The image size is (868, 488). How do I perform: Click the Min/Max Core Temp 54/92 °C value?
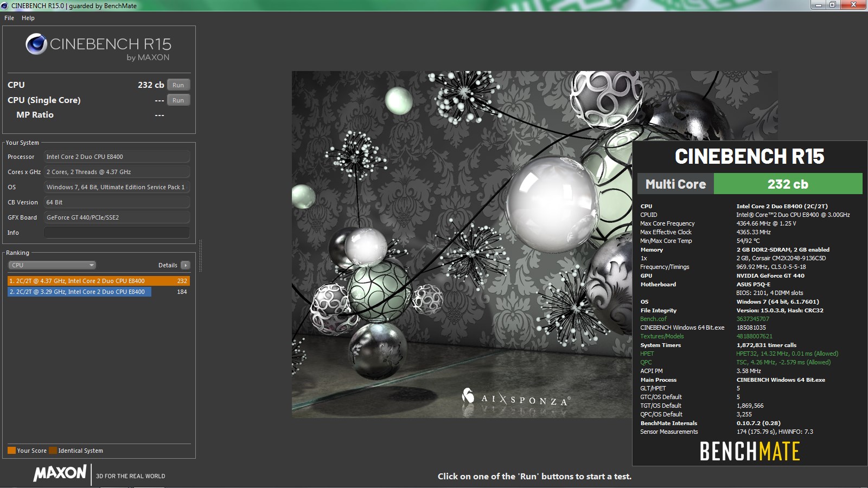coord(748,241)
